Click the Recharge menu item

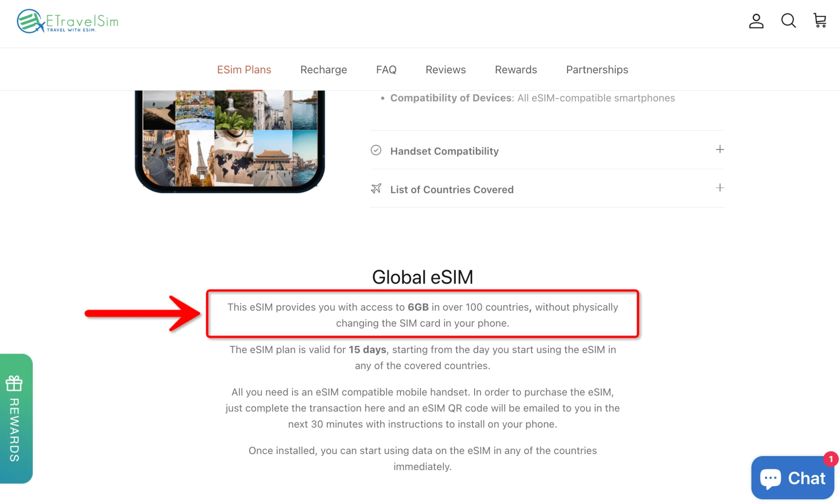[323, 69]
